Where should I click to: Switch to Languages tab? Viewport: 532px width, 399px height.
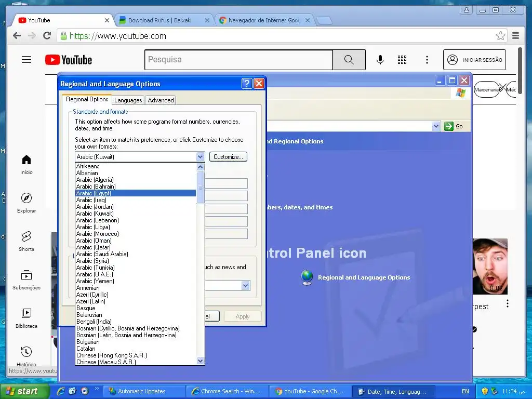(128, 100)
